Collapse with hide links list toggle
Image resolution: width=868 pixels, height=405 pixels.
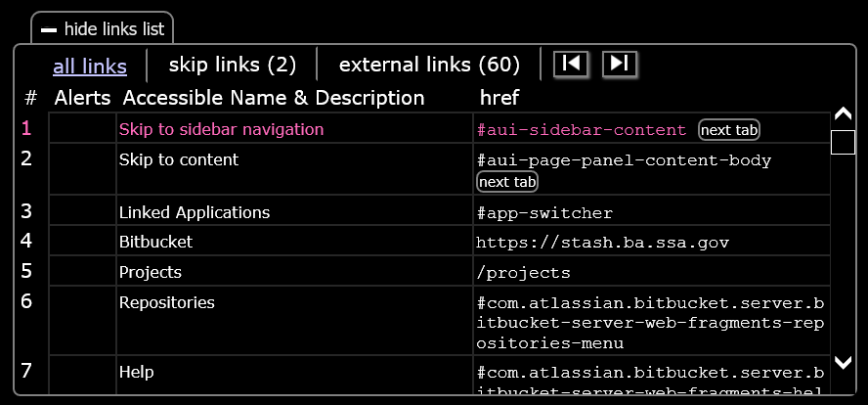click(103, 29)
